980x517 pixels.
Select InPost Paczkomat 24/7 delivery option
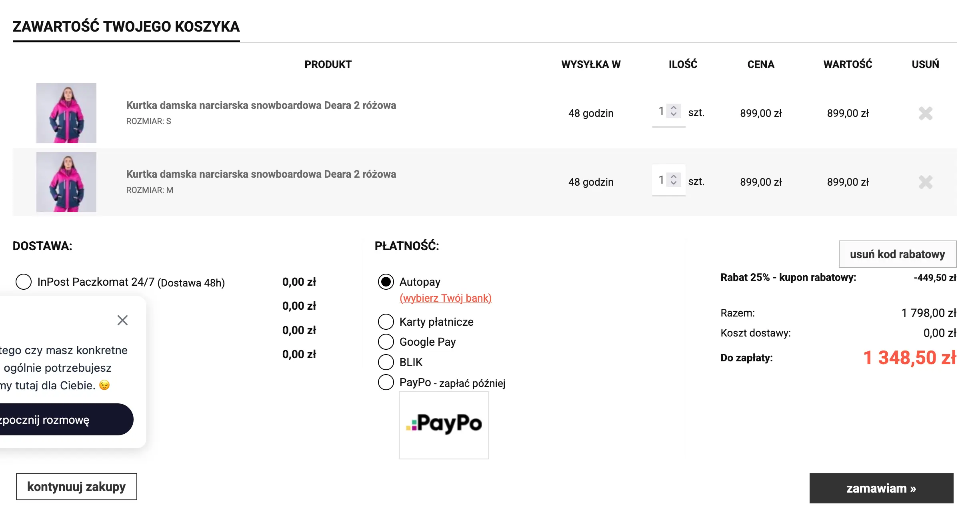pos(24,282)
